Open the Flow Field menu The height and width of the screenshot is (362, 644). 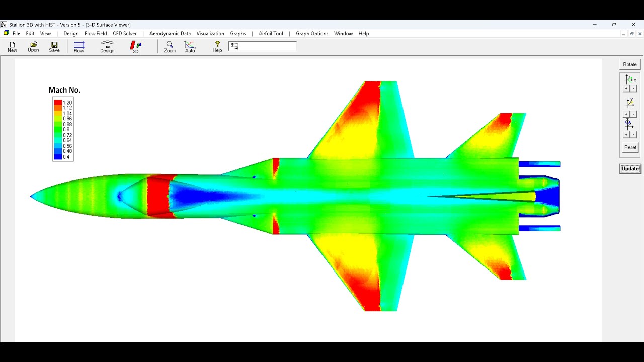click(x=96, y=34)
